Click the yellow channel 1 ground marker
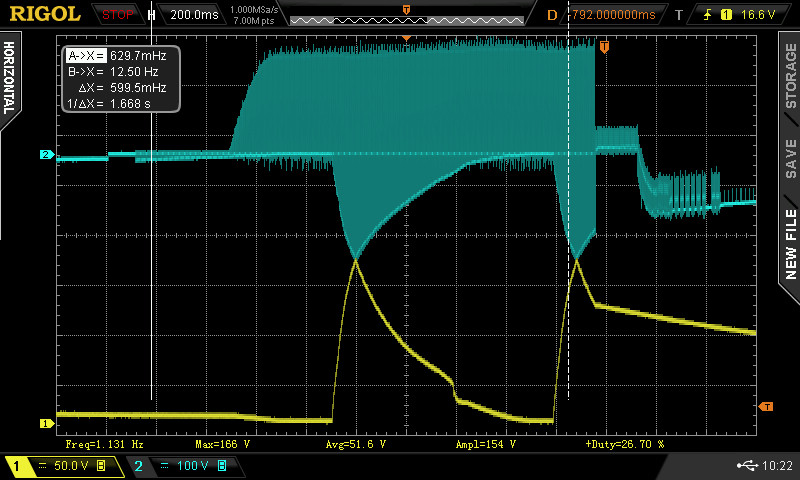This screenshot has height=480, width=800. (46, 423)
